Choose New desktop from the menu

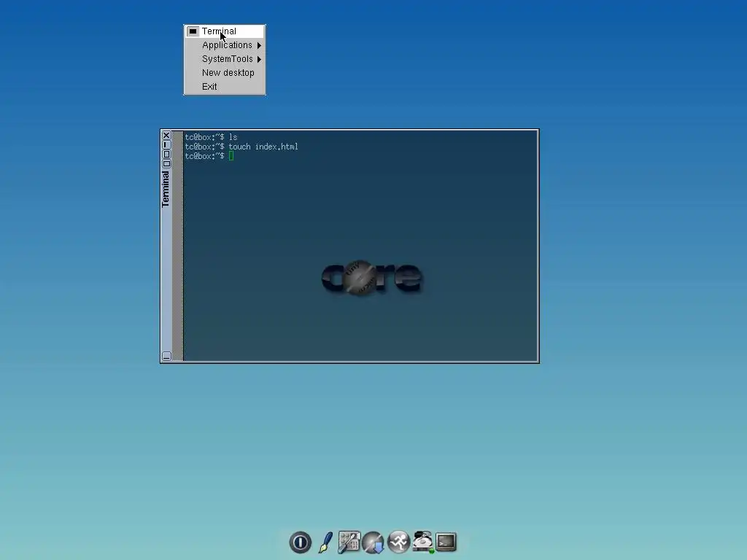click(225, 73)
